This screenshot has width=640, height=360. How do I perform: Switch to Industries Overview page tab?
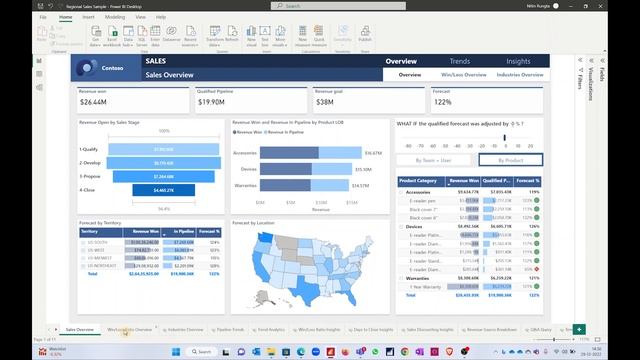pyautogui.click(x=183, y=329)
